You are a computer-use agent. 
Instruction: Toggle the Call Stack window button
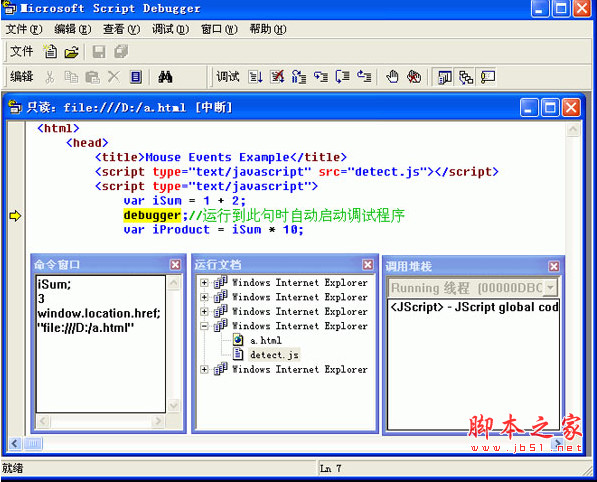(x=466, y=77)
